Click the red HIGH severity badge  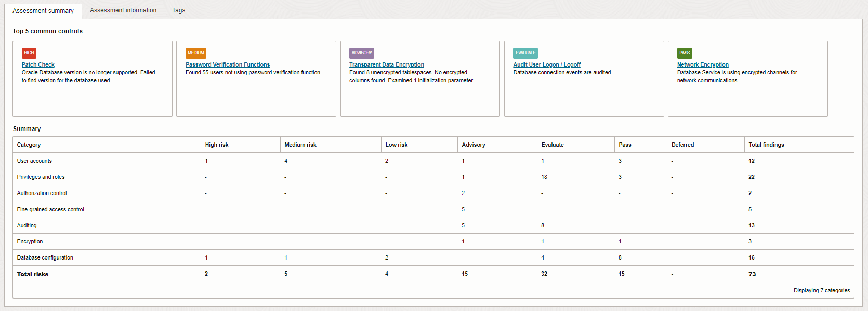29,53
